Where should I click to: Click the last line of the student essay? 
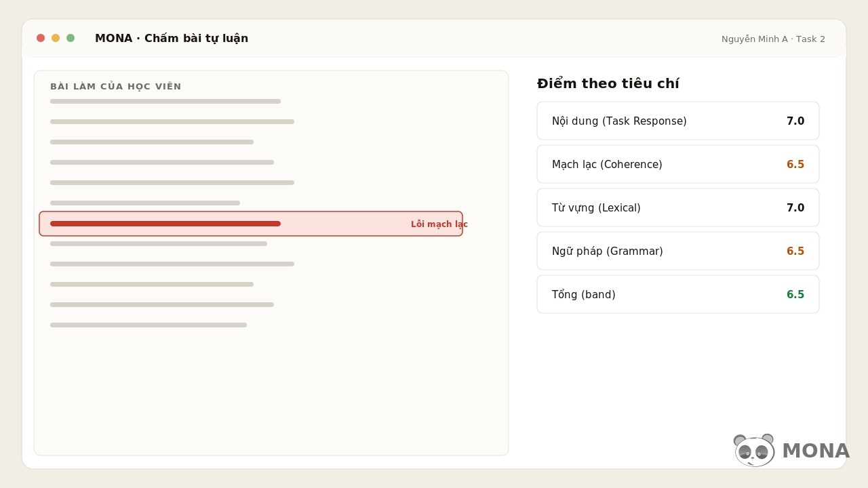[149, 325]
